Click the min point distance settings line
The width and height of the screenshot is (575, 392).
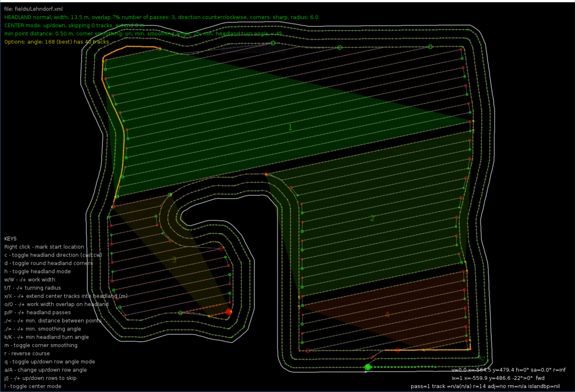pyautogui.click(x=143, y=34)
